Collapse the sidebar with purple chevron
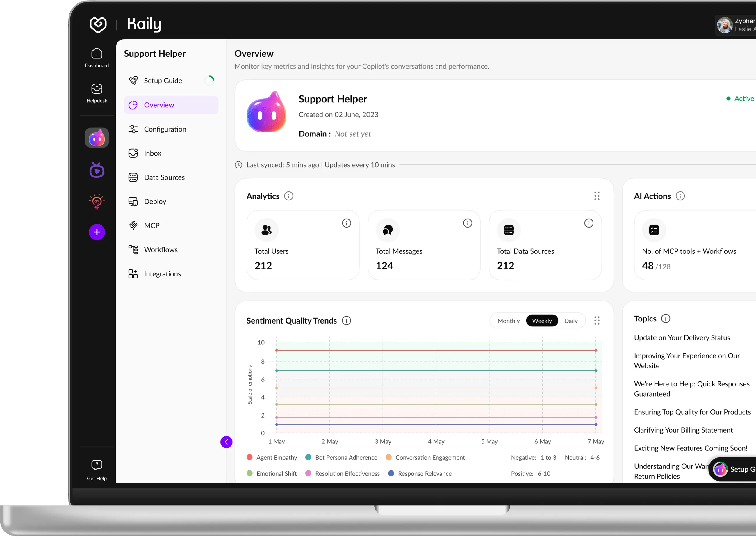Image resolution: width=756 pixels, height=540 pixels. tap(226, 442)
